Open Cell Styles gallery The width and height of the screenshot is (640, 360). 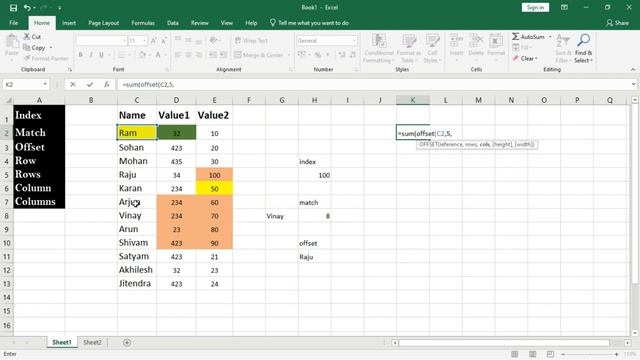(432, 49)
